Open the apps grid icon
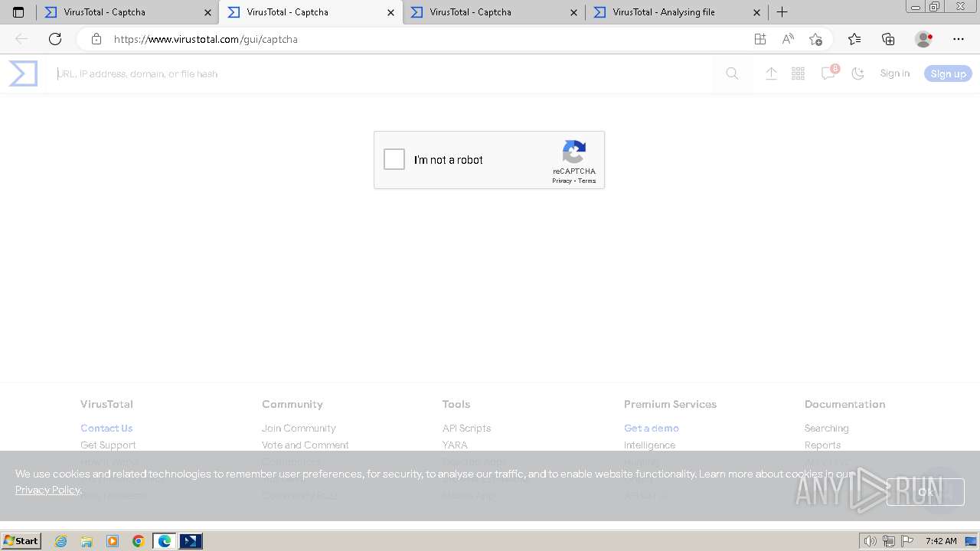 pyautogui.click(x=798, y=73)
